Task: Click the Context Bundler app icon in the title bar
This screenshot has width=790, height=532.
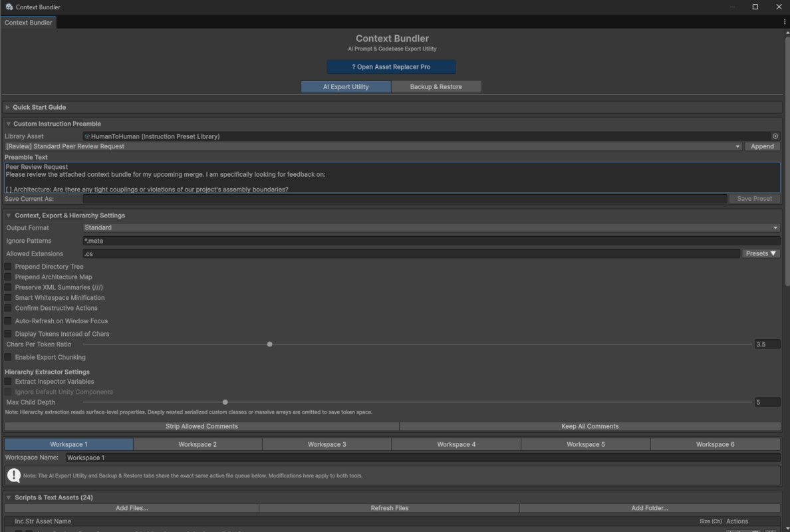Action: point(9,7)
